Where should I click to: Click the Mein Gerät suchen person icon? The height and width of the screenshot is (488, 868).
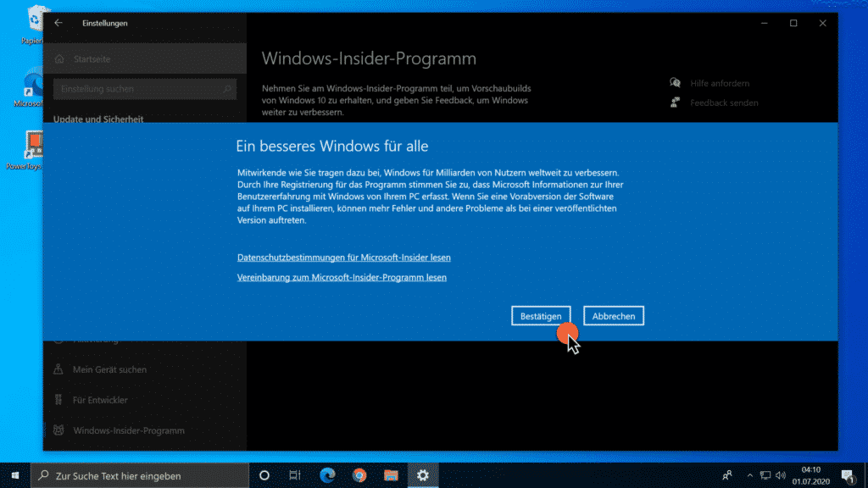pos(58,369)
